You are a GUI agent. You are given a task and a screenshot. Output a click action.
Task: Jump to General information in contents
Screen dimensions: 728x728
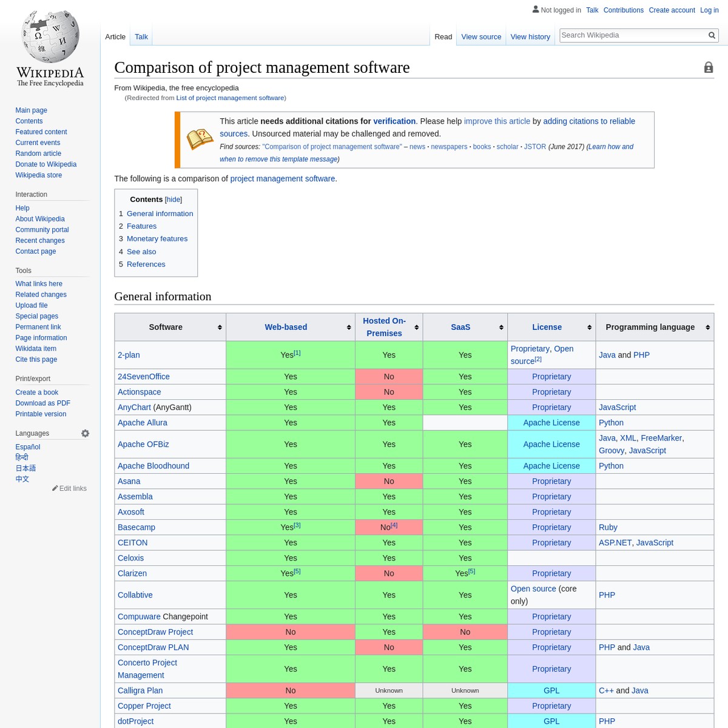pos(160,214)
